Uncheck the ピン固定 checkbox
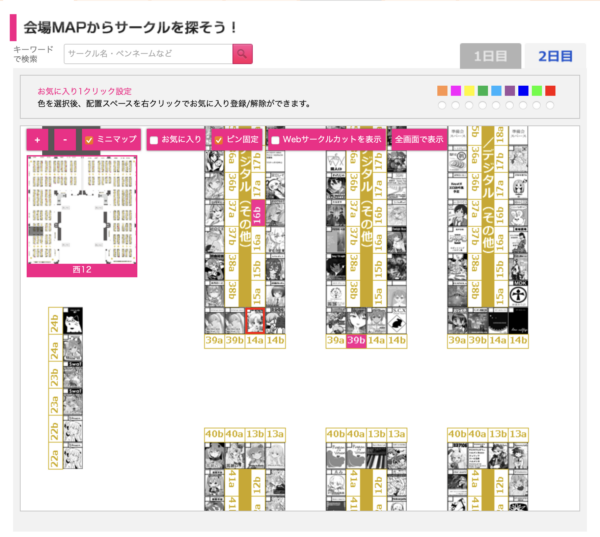The width and height of the screenshot is (600, 537). click(218, 140)
